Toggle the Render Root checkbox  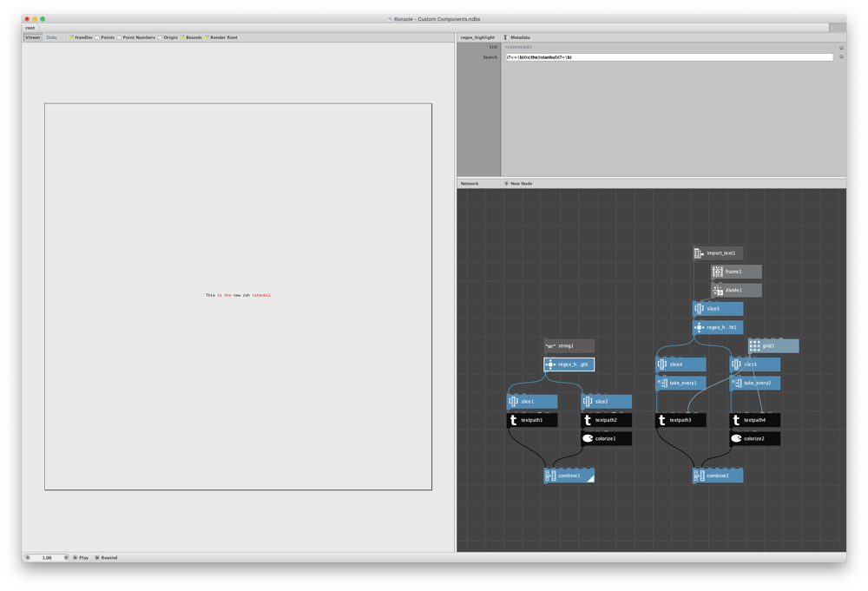(x=207, y=37)
